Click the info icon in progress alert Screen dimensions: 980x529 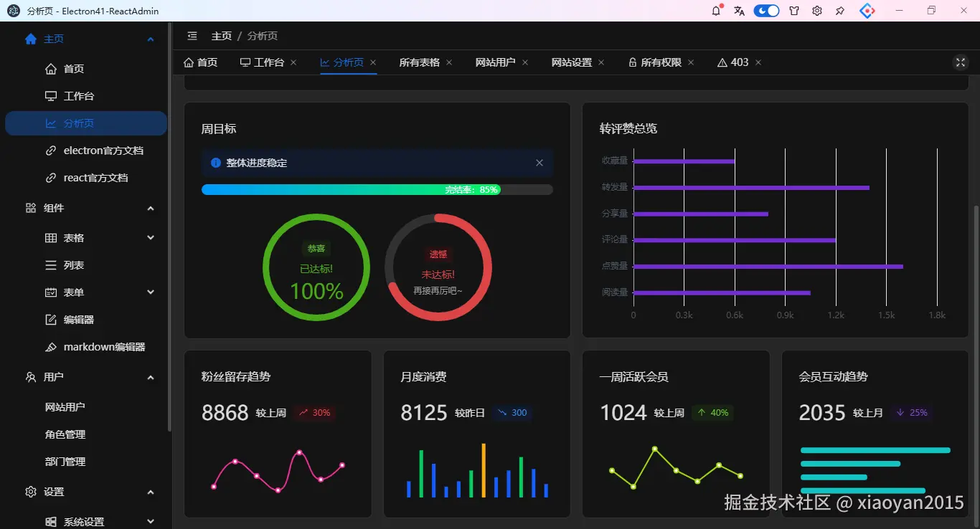click(216, 163)
